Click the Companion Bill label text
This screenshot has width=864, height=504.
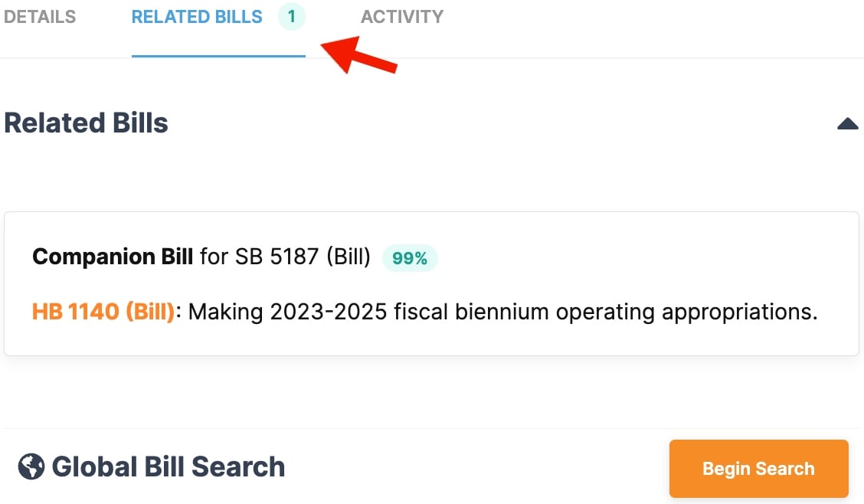(112, 257)
